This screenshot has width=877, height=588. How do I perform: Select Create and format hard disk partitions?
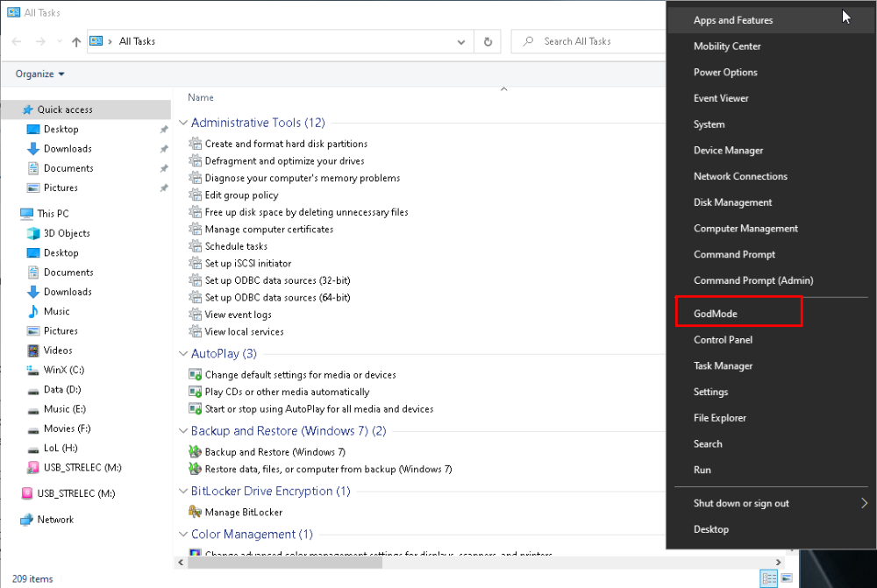pos(286,144)
